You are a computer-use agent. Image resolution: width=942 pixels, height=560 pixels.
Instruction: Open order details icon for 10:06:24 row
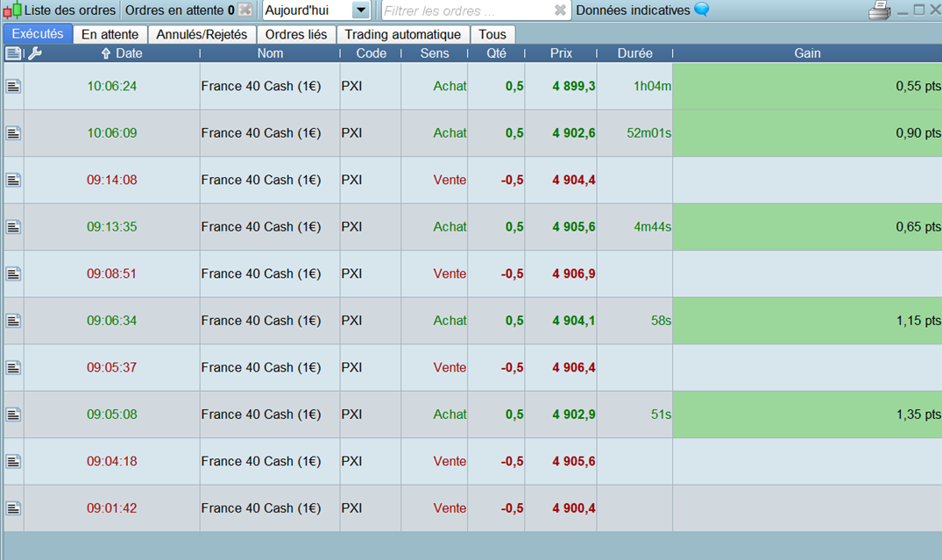(13, 87)
